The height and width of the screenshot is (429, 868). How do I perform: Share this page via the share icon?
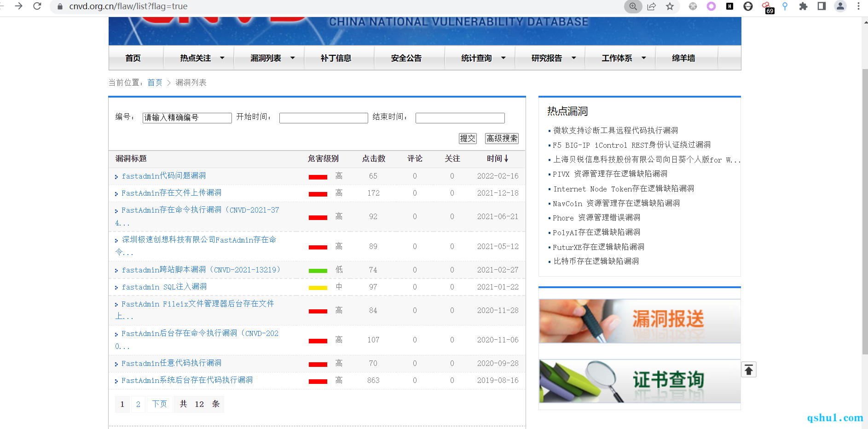coord(652,6)
